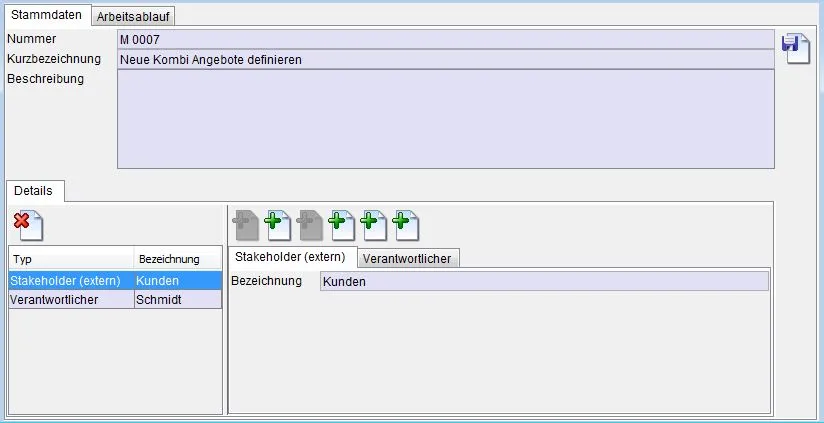Select the Stakeholder (extern) detail tab
This screenshot has width=824, height=423.
click(x=291, y=258)
